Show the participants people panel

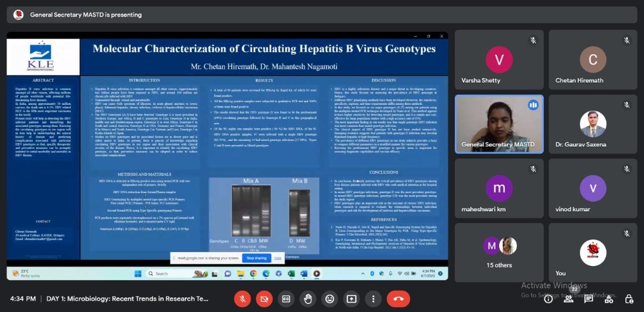tap(569, 299)
